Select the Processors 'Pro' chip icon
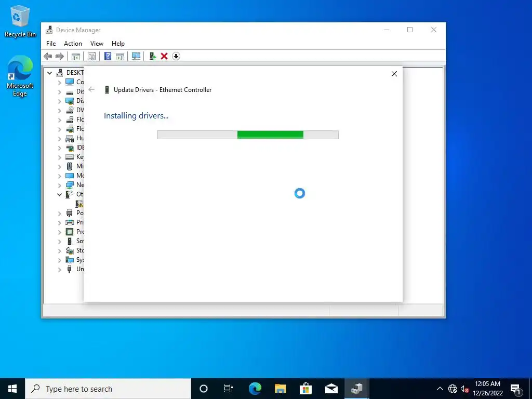This screenshot has height=399, width=532. (70, 232)
